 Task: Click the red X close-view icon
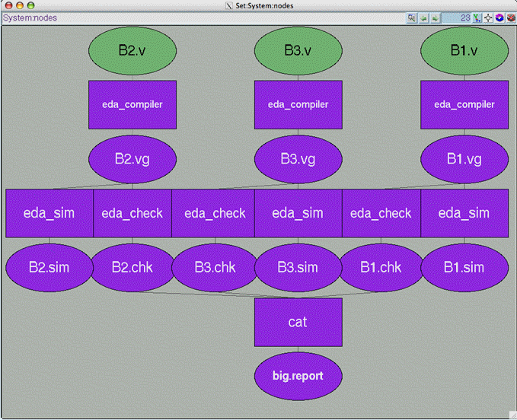[510, 17]
